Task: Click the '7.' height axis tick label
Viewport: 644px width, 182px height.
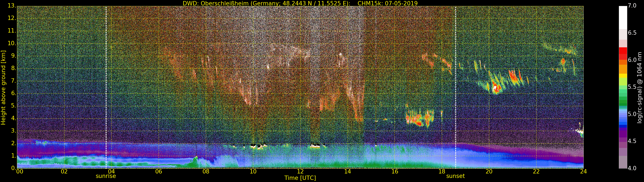Action: [x=14, y=81]
